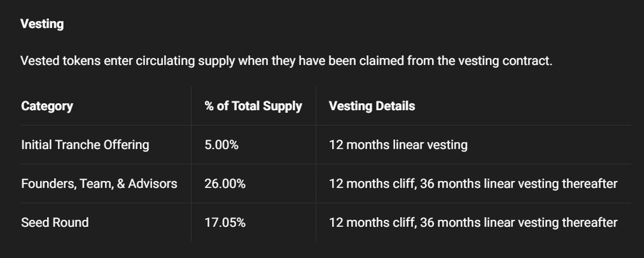Click the 5.00% supply value
This screenshot has height=258, width=644.
coord(221,145)
